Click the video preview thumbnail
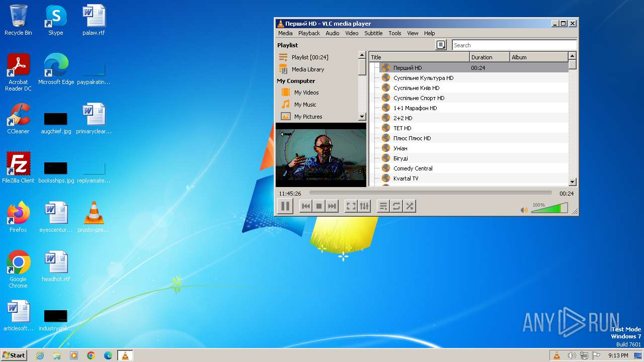 (321, 154)
